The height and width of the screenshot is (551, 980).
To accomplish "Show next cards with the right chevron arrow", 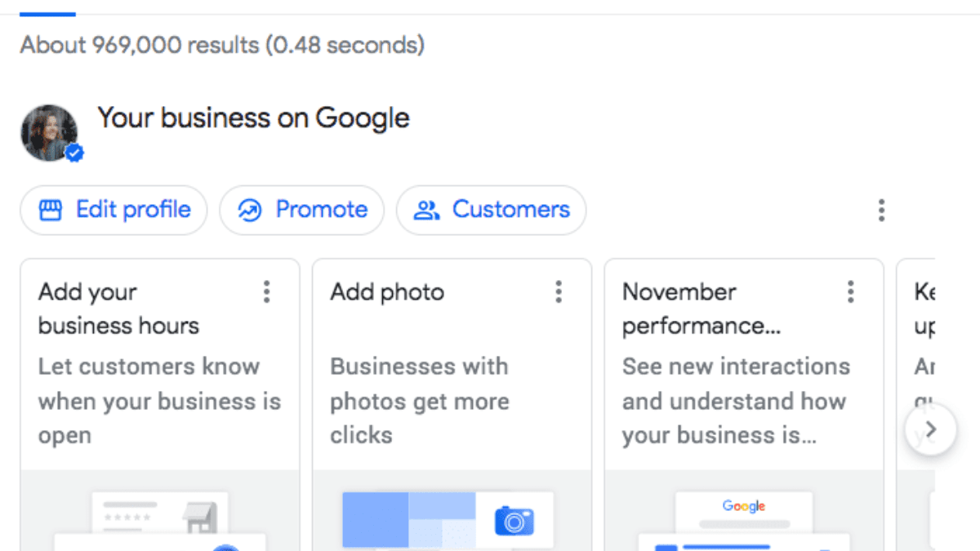I will click(x=930, y=429).
